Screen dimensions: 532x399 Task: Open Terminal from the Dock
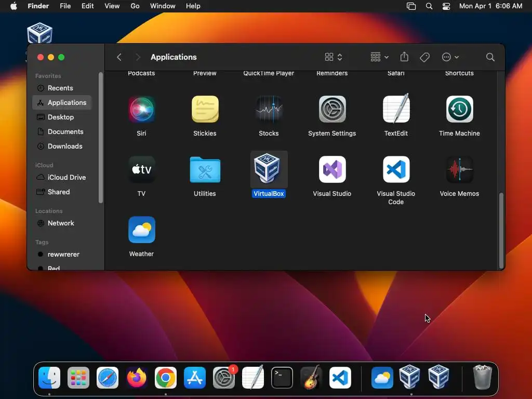coord(282,378)
